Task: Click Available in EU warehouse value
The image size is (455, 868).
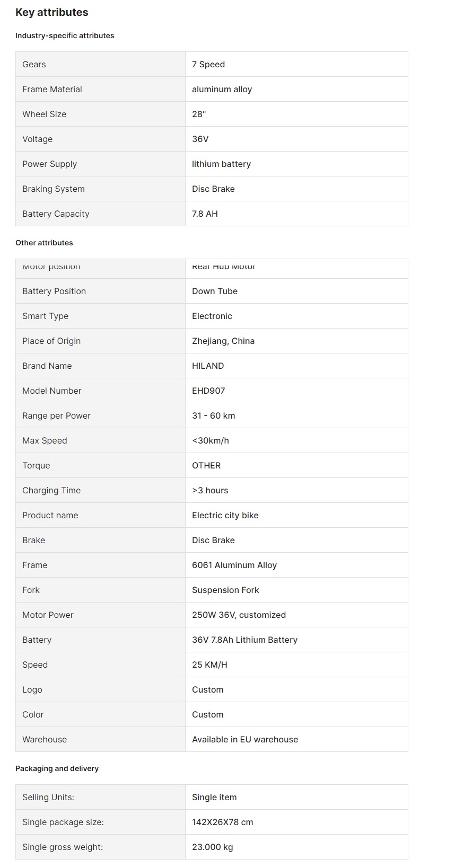Action: [x=245, y=739]
